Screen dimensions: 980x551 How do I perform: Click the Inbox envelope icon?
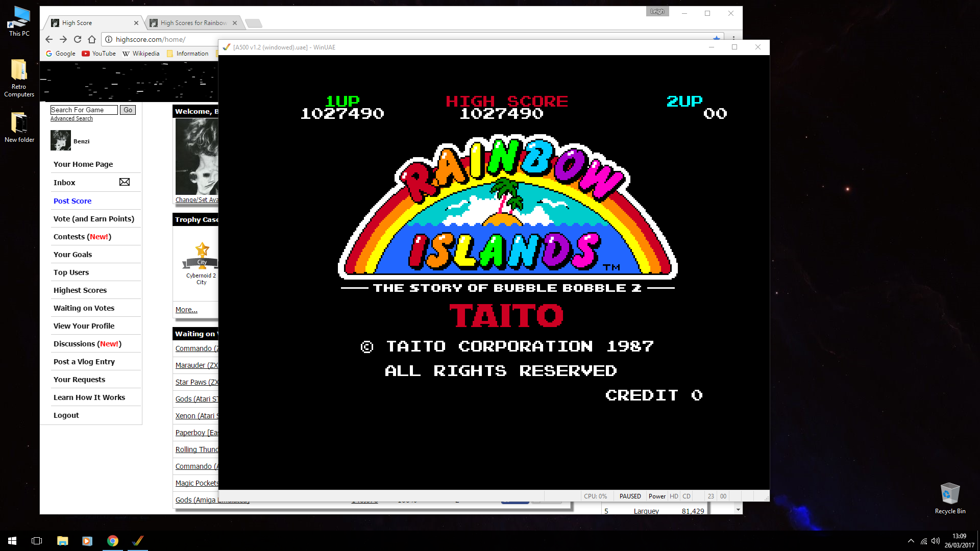pyautogui.click(x=125, y=182)
